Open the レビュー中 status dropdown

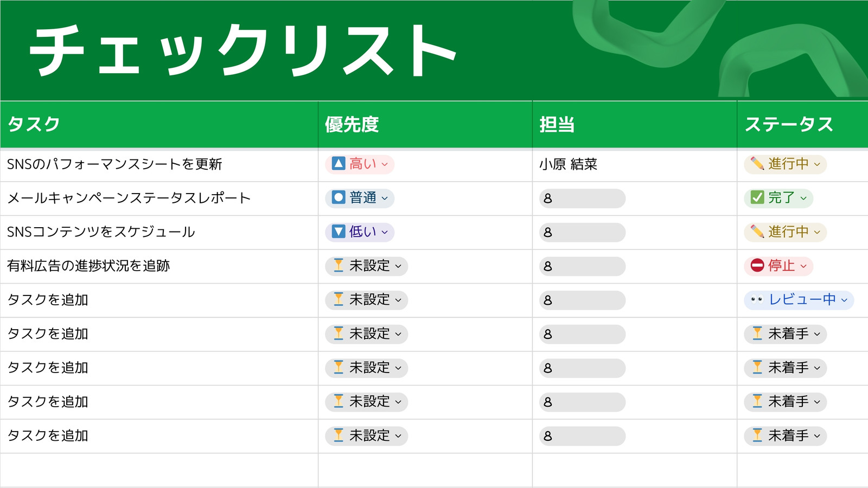coord(844,300)
